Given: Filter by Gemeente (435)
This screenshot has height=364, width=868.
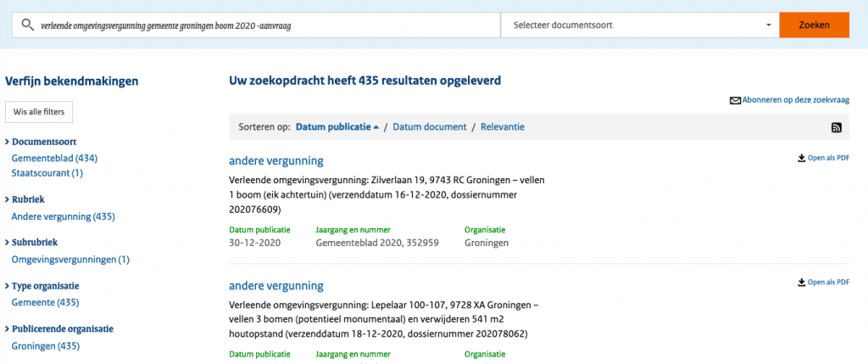Looking at the screenshot, I should point(45,303).
